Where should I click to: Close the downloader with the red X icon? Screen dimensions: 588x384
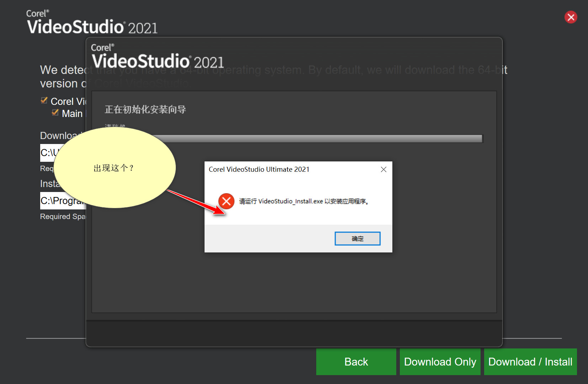click(571, 17)
